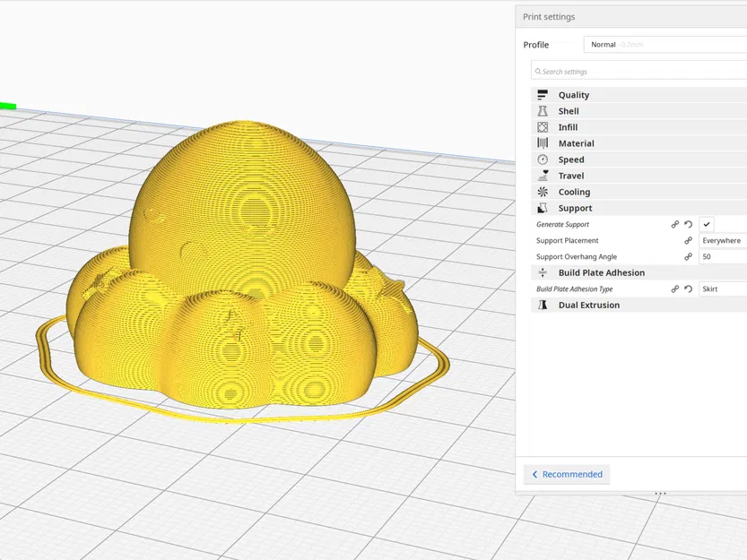Open the Support Placement dropdown

pos(723,240)
